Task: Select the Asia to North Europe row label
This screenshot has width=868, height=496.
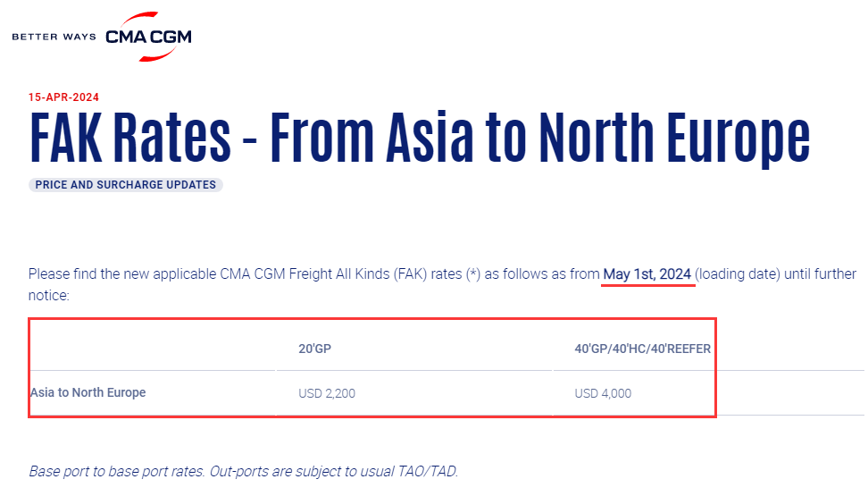Action: click(88, 392)
